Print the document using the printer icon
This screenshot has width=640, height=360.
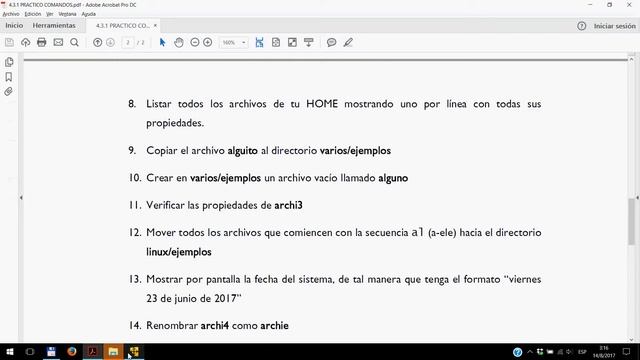[x=42, y=42]
